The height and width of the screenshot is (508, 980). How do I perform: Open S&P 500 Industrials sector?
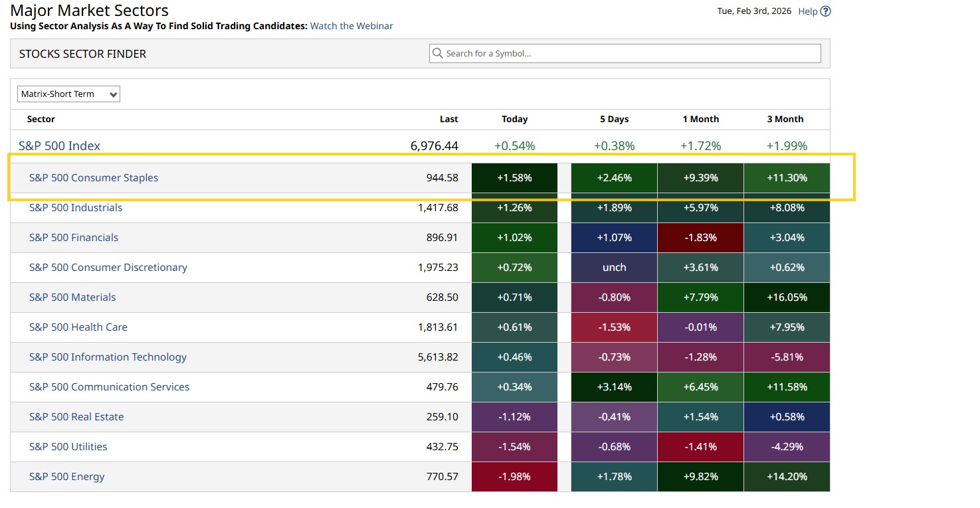[x=76, y=208]
